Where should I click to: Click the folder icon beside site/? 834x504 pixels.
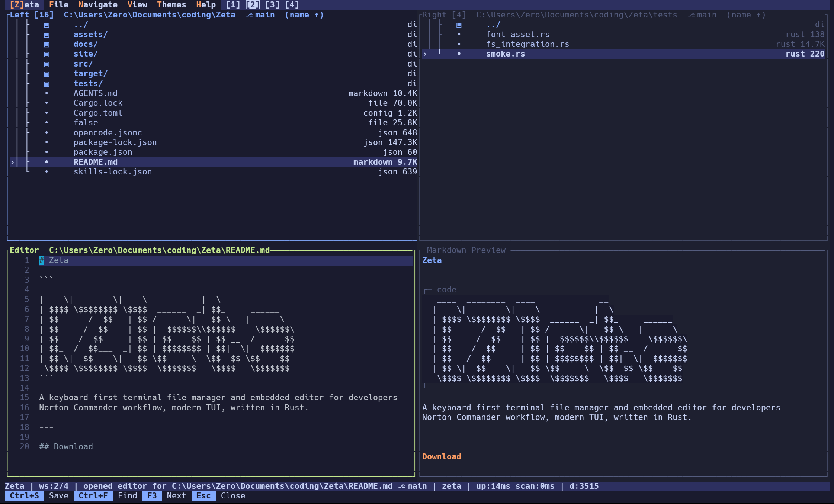(x=47, y=54)
